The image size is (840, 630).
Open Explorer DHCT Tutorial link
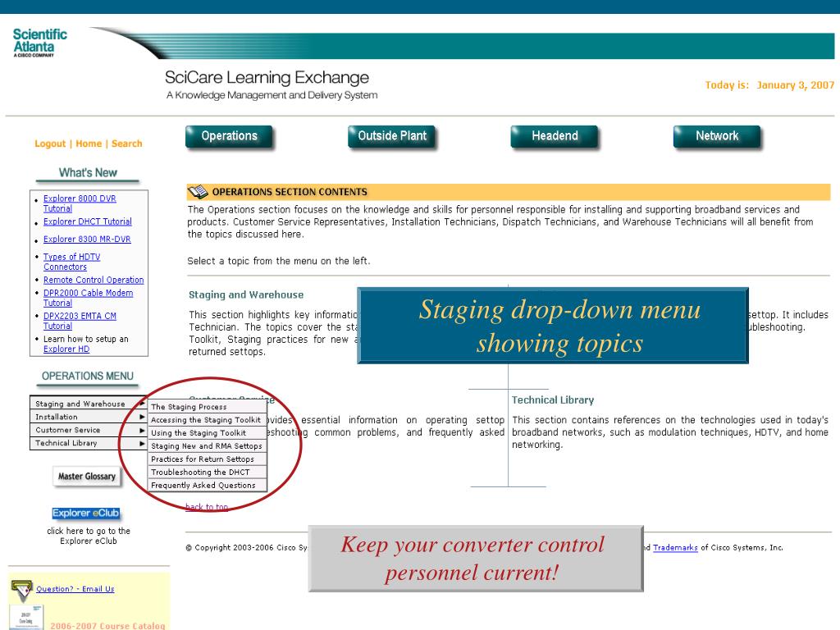coord(87,221)
